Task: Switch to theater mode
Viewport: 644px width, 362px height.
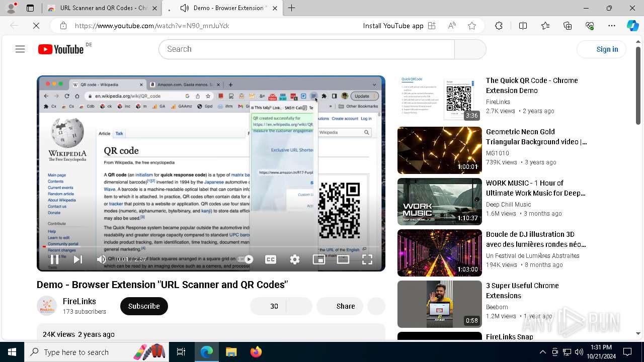Action: [343, 259]
